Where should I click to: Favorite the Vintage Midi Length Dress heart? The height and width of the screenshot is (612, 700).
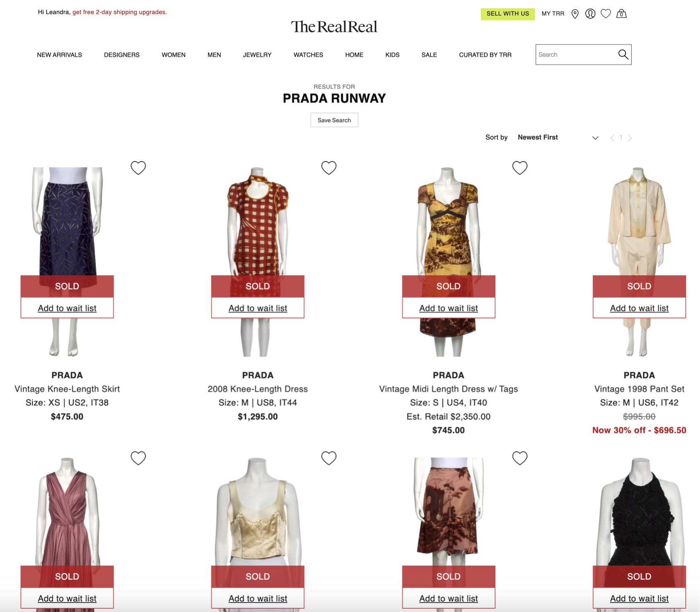pos(520,168)
